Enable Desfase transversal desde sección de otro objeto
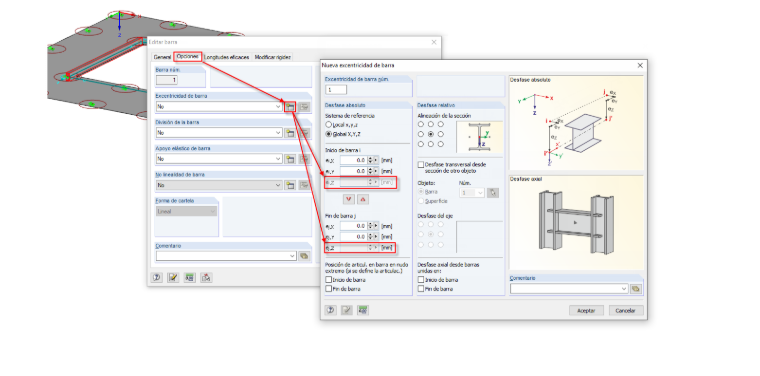Viewport: 760px width, 376px height. [x=421, y=165]
